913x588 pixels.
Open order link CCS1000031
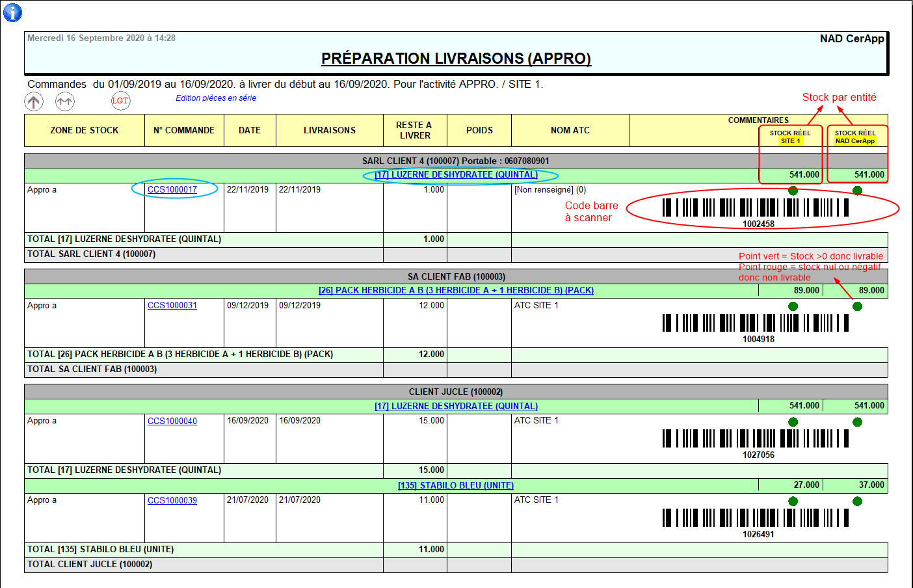coord(172,306)
